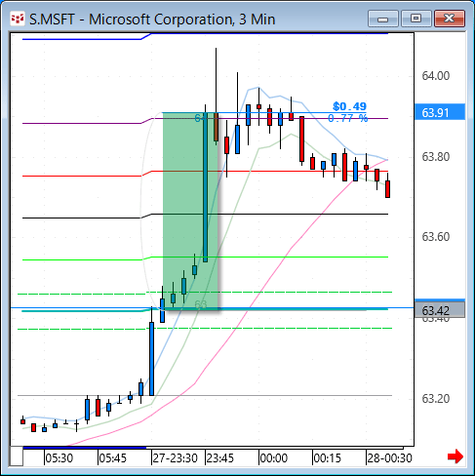The height and width of the screenshot is (476, 475).
Task: Click the 63.80 price scale label
Action: 435,157
